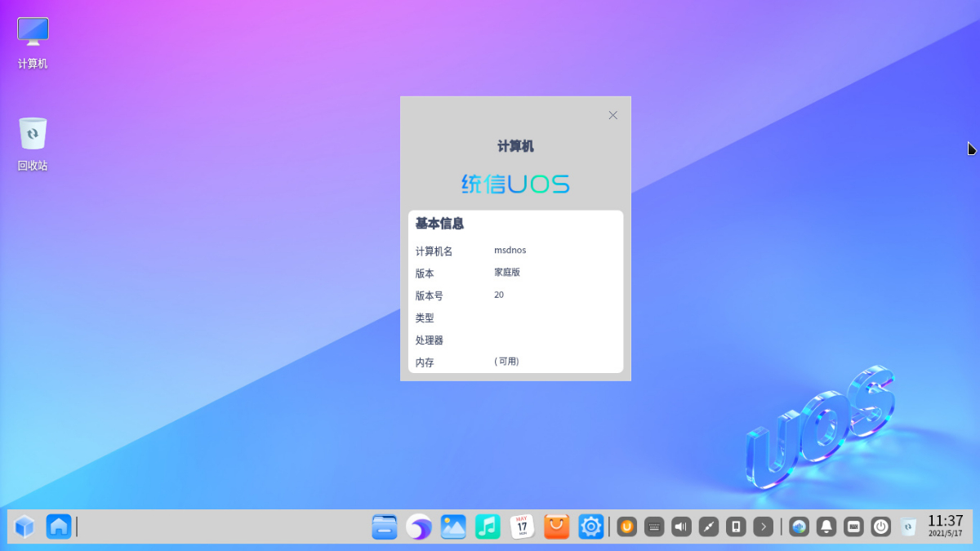Click the phone device tray icon
This screenshot has width=980, height=551.
click(736, 527)
